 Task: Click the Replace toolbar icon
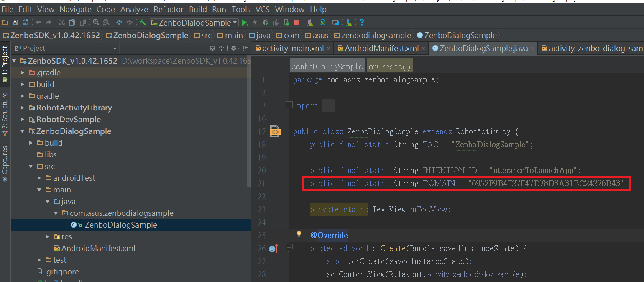click(106, 22)
